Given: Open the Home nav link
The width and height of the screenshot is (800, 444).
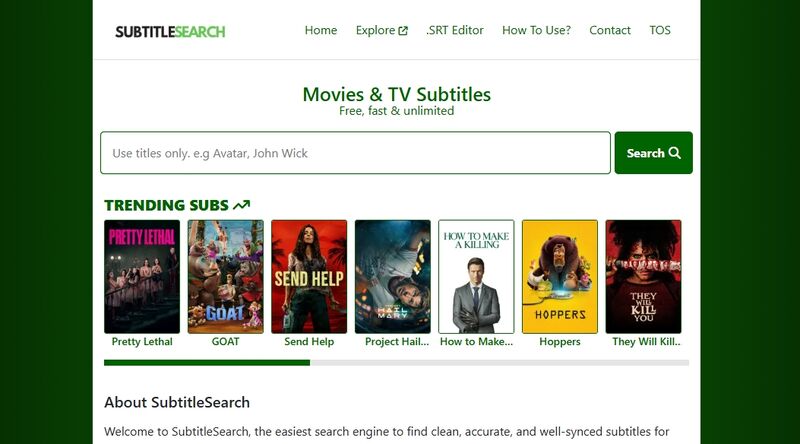Looking at the screenshot, I should (x=320, y=30).
